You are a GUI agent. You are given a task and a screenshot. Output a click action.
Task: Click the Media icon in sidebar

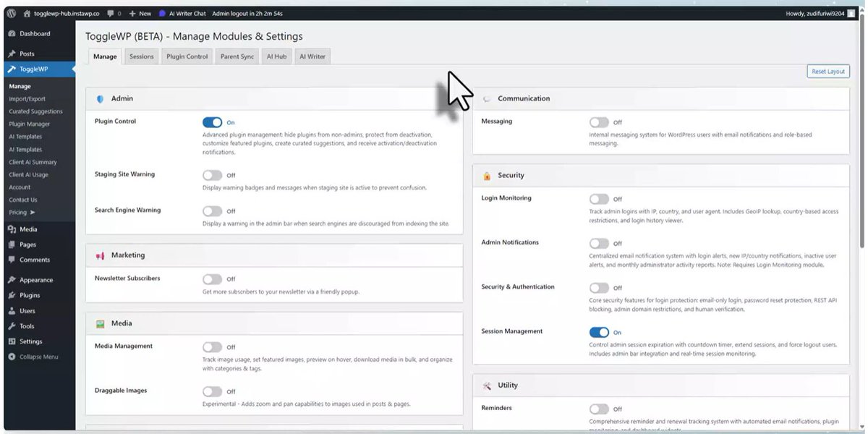click(x=12, y=229)
